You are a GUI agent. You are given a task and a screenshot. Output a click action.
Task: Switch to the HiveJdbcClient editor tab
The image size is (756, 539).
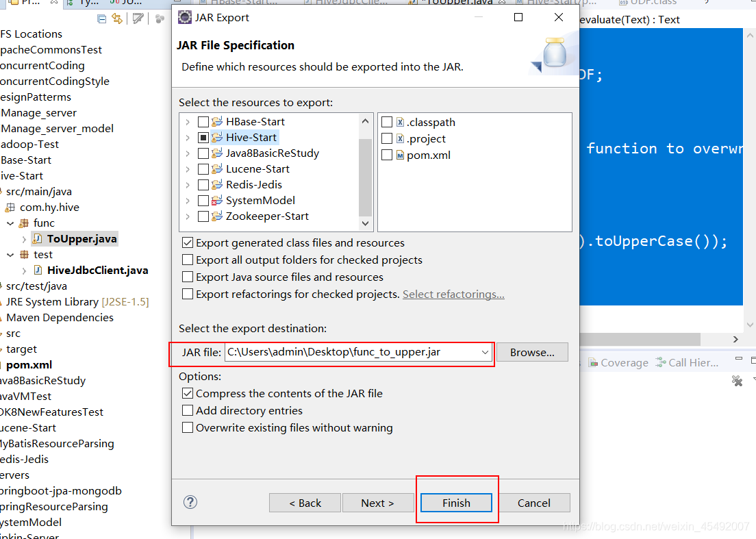point(346,3)
